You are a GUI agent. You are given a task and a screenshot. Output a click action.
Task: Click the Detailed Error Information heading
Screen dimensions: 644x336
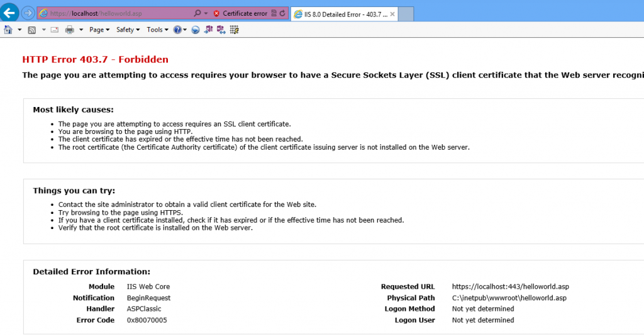(x=92, y=272)
